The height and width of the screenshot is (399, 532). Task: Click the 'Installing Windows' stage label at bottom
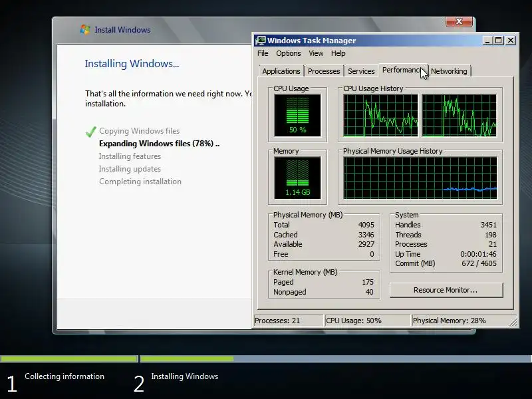point(185,376)
